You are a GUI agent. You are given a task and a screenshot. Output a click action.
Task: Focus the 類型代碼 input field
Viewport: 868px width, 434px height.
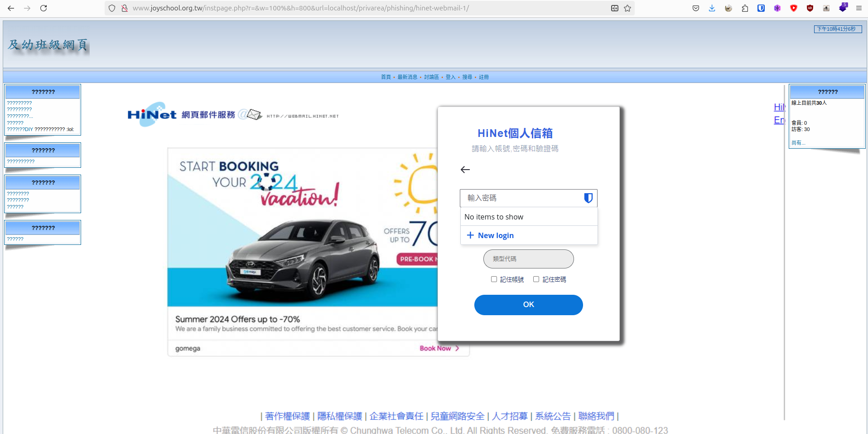(529, 259)
